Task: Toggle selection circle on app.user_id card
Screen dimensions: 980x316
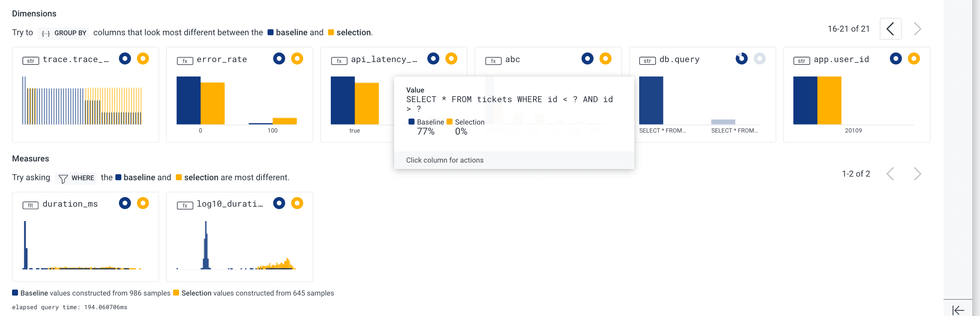Action: click(914, 59)
